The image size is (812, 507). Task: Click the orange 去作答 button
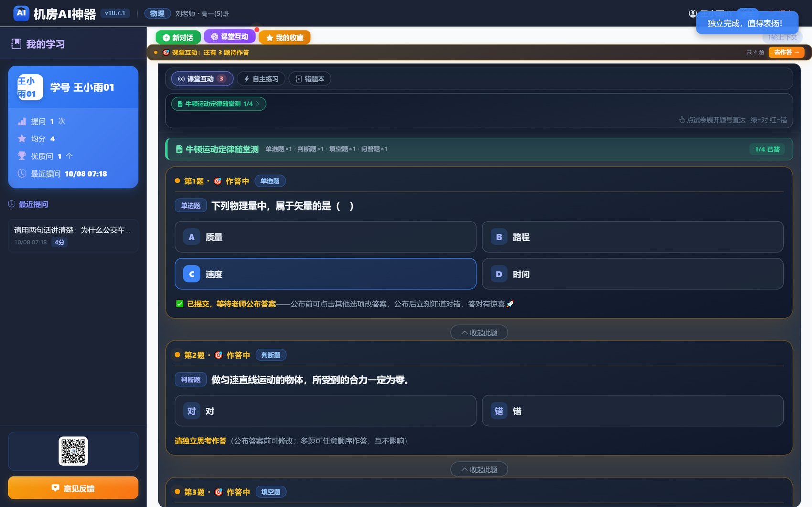click(x=786, y=52)
